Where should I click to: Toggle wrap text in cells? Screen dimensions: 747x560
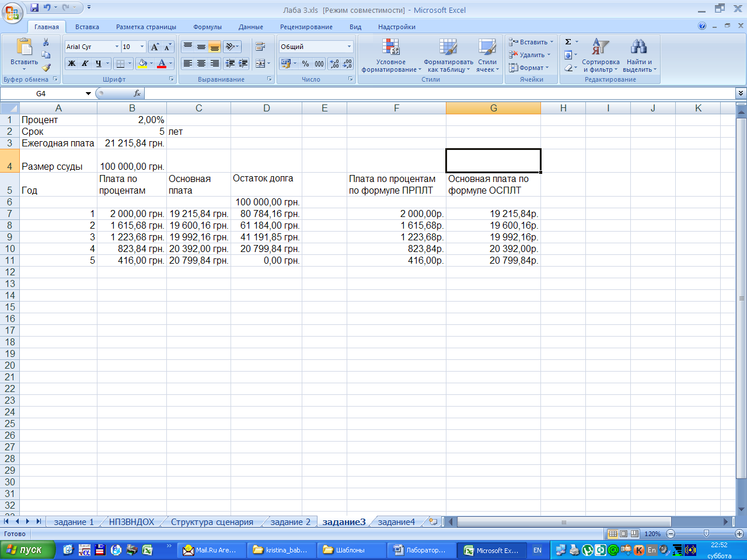[260, 47]
